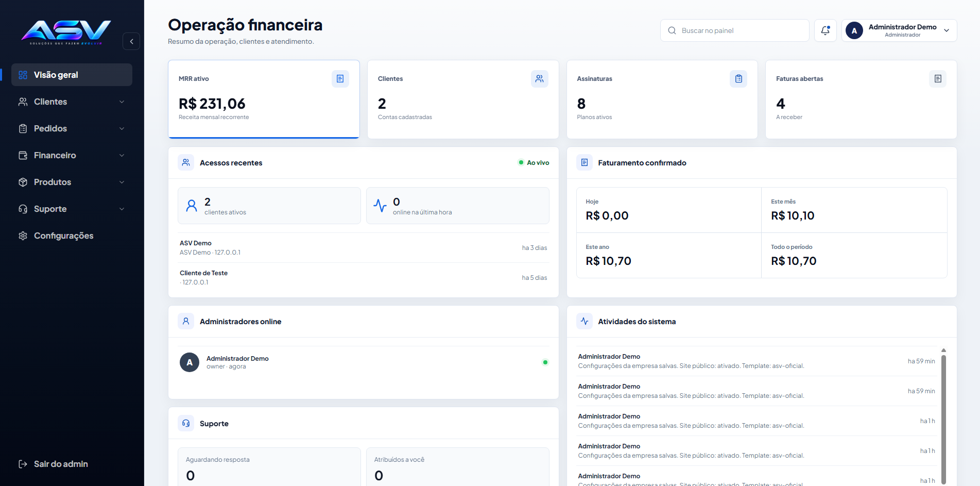Click the Faturas abertas card icon

(x=938, y=79)
